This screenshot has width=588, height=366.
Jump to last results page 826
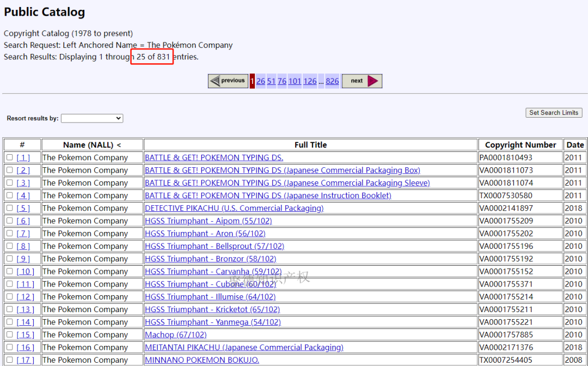coord(332,81)
